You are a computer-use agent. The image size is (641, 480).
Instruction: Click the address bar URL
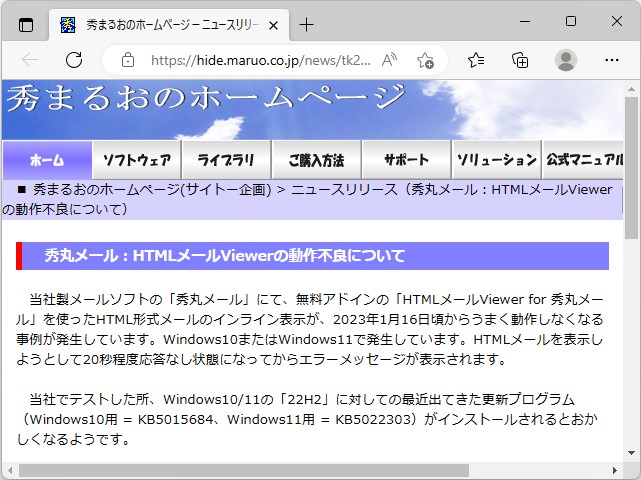(261, 61)
